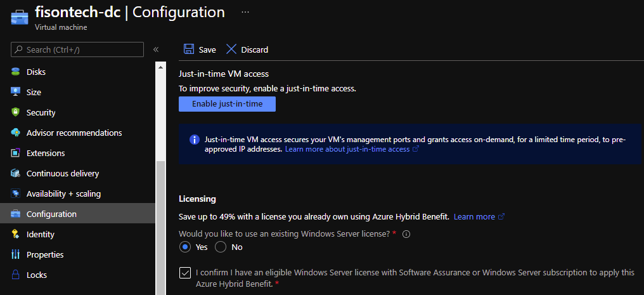Screen dimensions: 644x295
Task: Click the sidebar scroll up arrow
Action: 160,67
